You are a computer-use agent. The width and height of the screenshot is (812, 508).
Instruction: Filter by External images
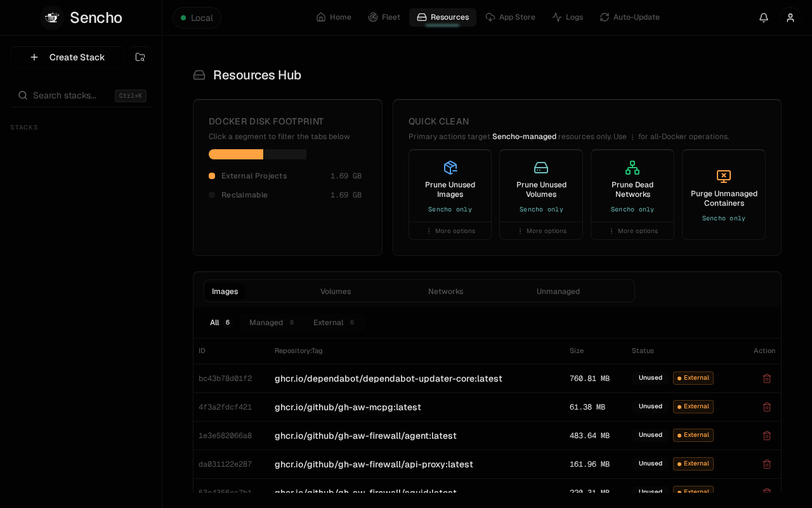(x=334, y=323)
